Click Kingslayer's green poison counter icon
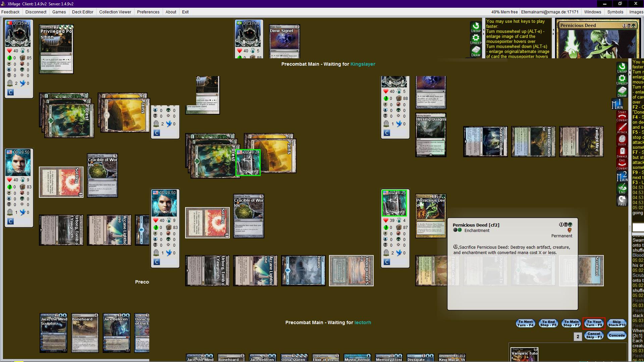Image resolution: width=644 pixels, height=362 pixels. coord(386,227)
